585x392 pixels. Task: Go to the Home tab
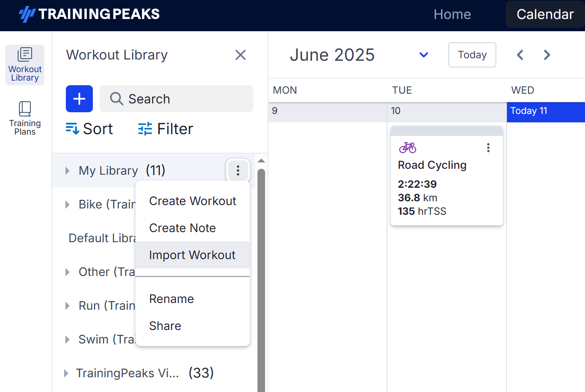[452, 14]
